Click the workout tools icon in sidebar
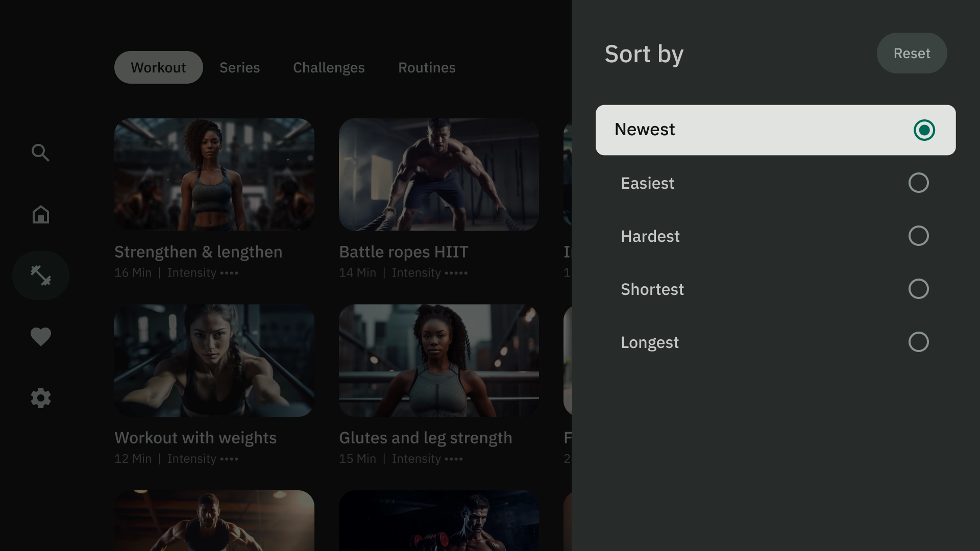980x551 pixels. click(x=40, y=275)
